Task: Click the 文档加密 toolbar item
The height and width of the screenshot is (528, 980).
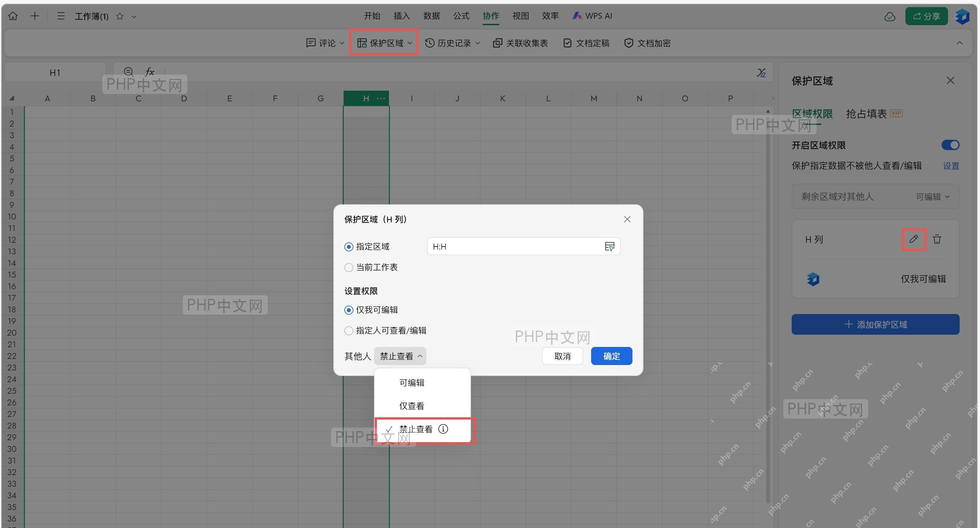Action: (647, 43)
